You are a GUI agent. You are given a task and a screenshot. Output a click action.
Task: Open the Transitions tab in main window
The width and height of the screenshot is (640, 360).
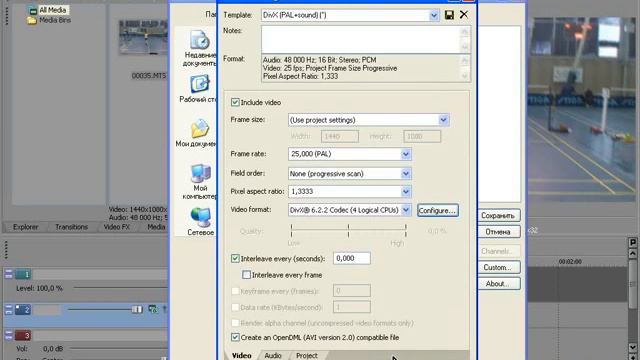(x=71, y=227)
